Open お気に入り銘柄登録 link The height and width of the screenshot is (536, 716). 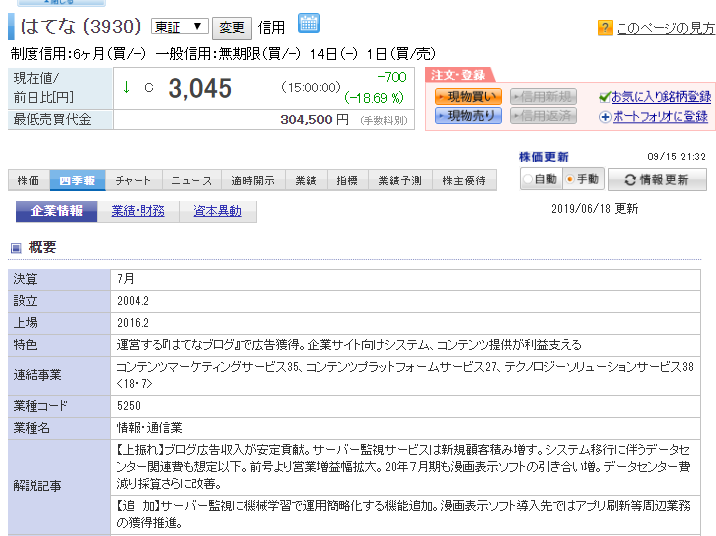pyautogui.click(x=661, y=97)
